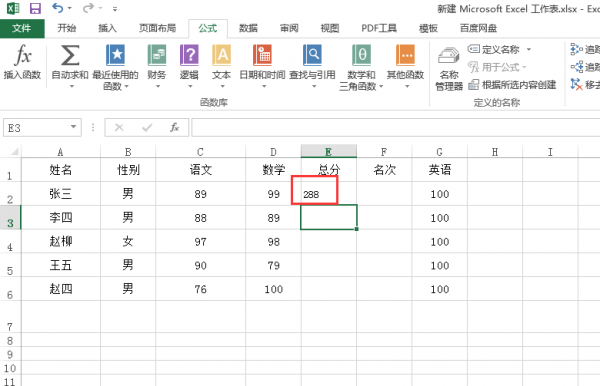Switch to the Page Layout (页面布局) tab
This screenshot has height=386, width=600.
tap(157, 28)
